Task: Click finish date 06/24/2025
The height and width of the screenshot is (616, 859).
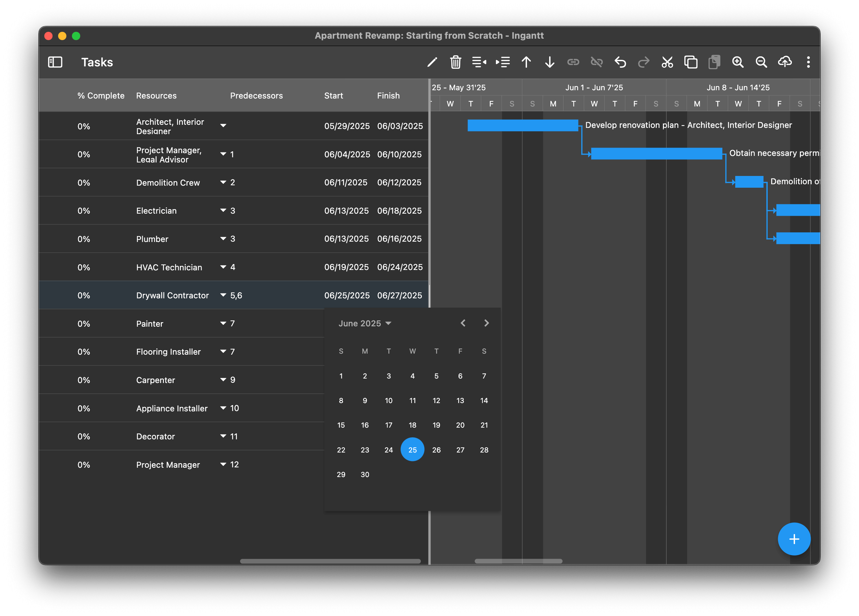Action: 400,267
